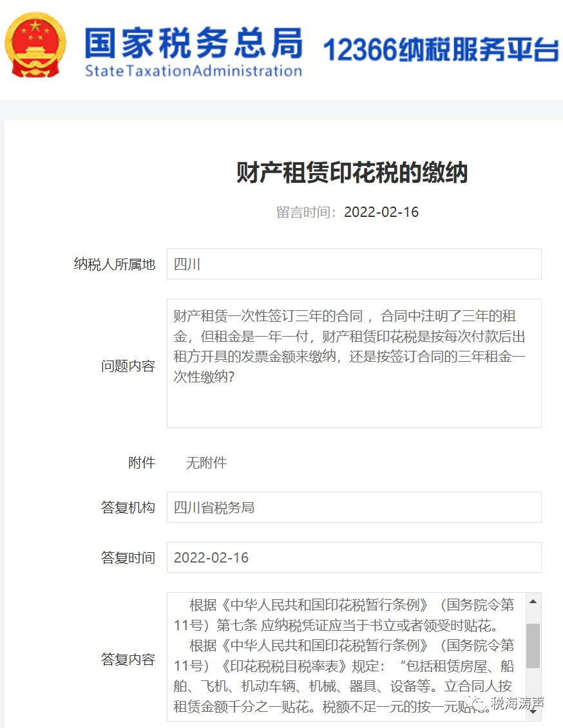Click the scroll down arrow in reply content
Viewport: 563px width, 728px height.
533,711
